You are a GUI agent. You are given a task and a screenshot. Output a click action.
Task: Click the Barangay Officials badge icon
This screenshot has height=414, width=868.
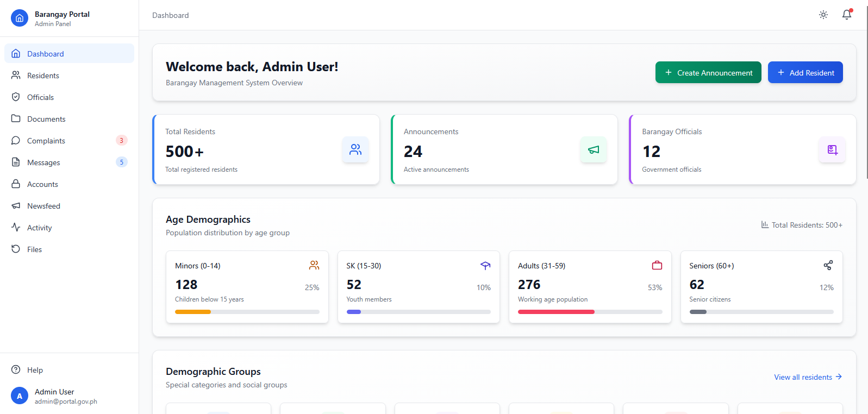[x=832, y=149]
